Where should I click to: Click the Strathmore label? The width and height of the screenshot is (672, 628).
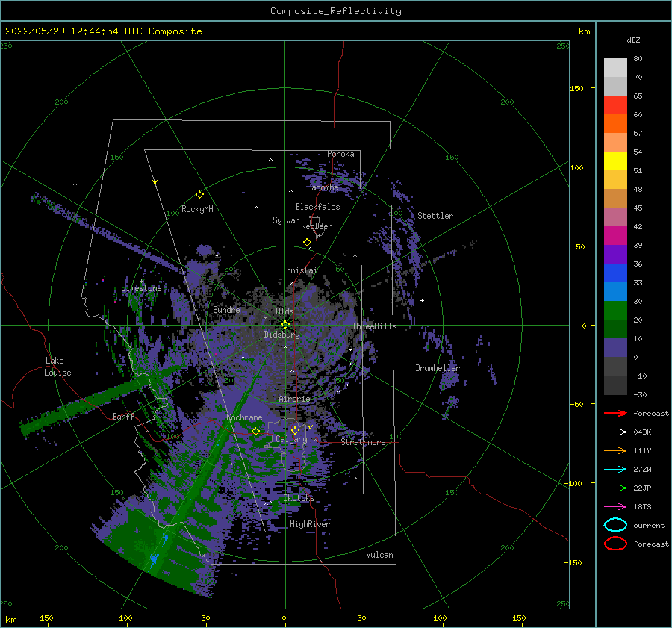(x=363, y=442)
